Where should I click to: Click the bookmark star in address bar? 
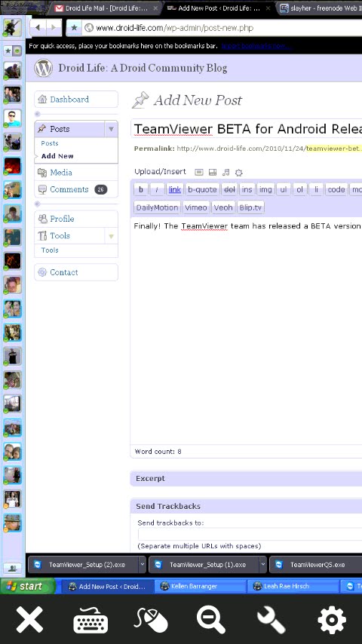pos(74,28)
